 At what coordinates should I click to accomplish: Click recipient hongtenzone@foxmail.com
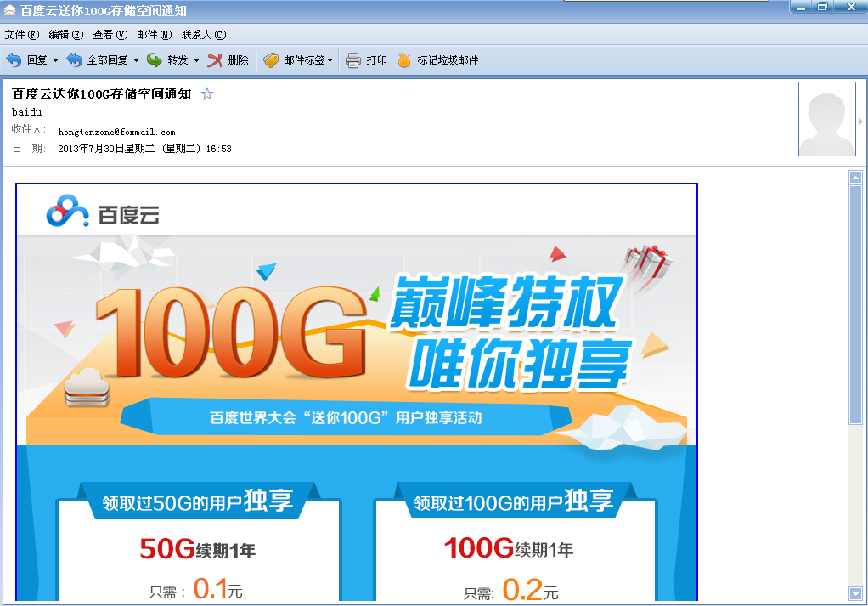click(x=117, y=132)
